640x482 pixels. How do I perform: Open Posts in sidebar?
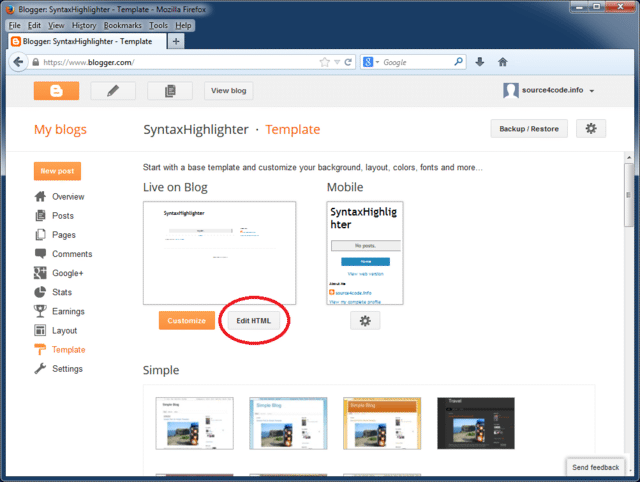click(x=63, y=216)
